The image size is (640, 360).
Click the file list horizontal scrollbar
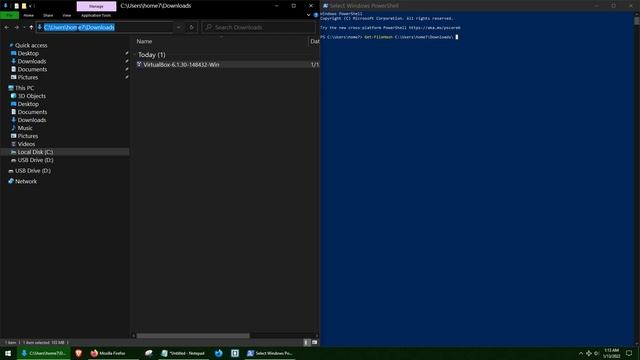coord(193,336)
